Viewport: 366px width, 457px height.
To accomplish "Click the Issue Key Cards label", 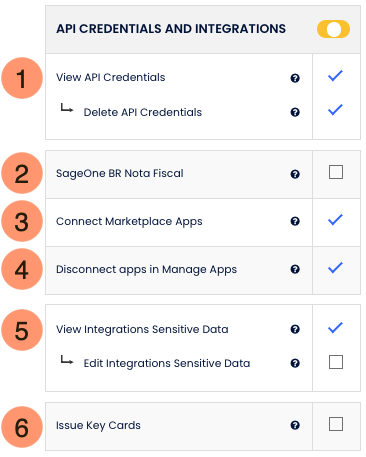I will [x=98, y=426].
